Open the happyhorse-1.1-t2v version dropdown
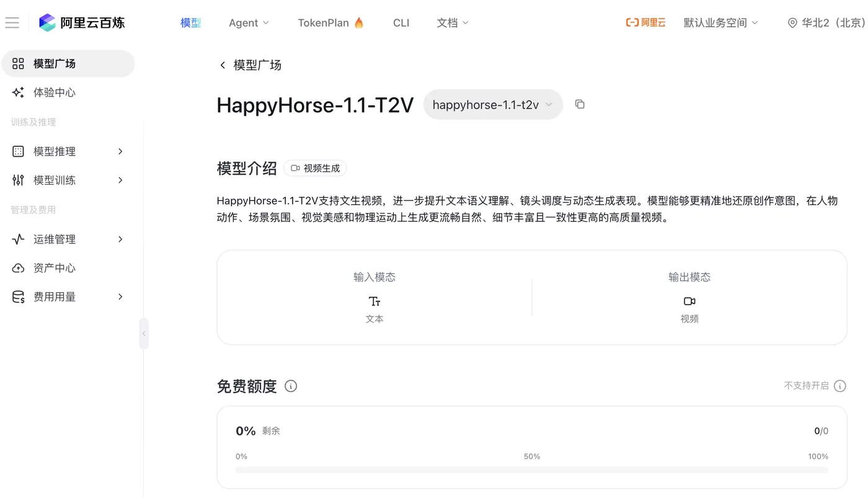Image resolution: width=868 pixels, height=498 pixels. pyautogui.click(x=493, y=105)
